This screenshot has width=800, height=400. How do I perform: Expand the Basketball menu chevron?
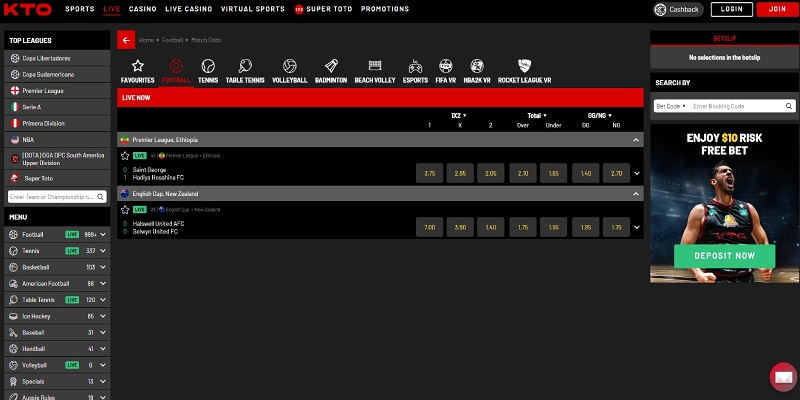[x=103, y=267]
